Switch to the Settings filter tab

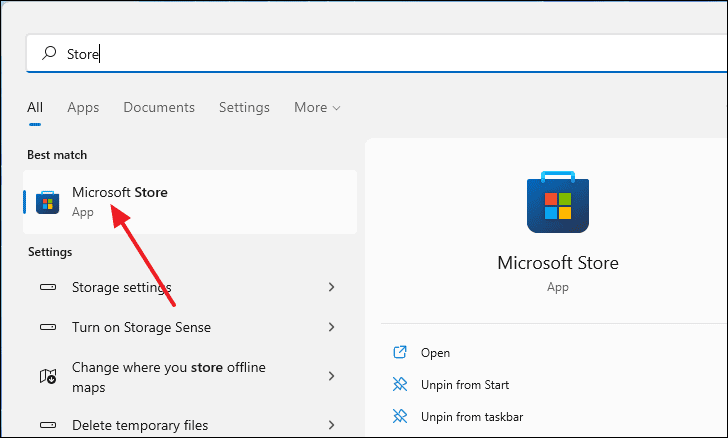[244, 107]
